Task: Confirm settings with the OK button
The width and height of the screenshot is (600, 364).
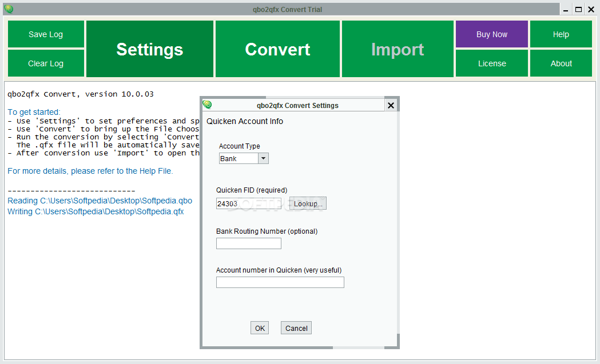Action: coord(260,328)
